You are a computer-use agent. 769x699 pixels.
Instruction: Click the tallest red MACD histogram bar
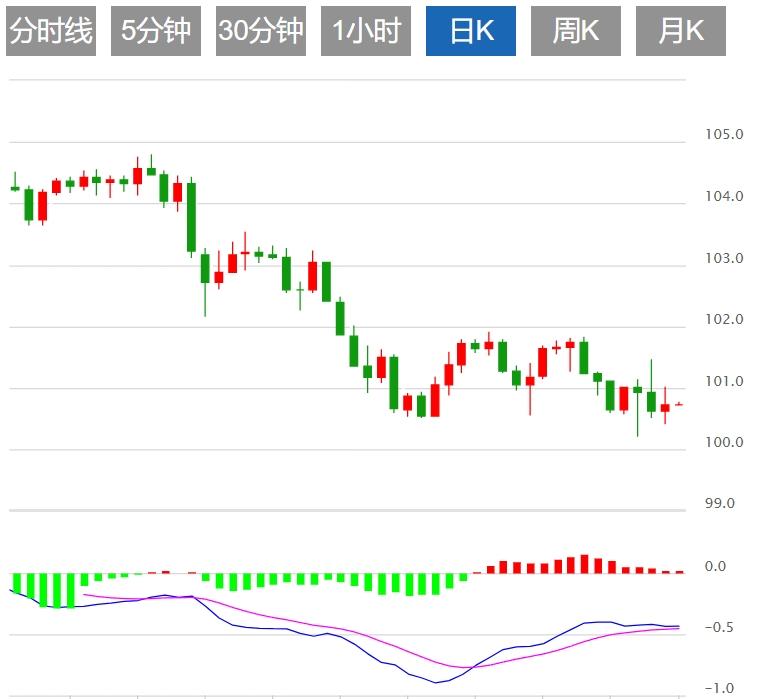pyautogui.click(x=584, y=563)
